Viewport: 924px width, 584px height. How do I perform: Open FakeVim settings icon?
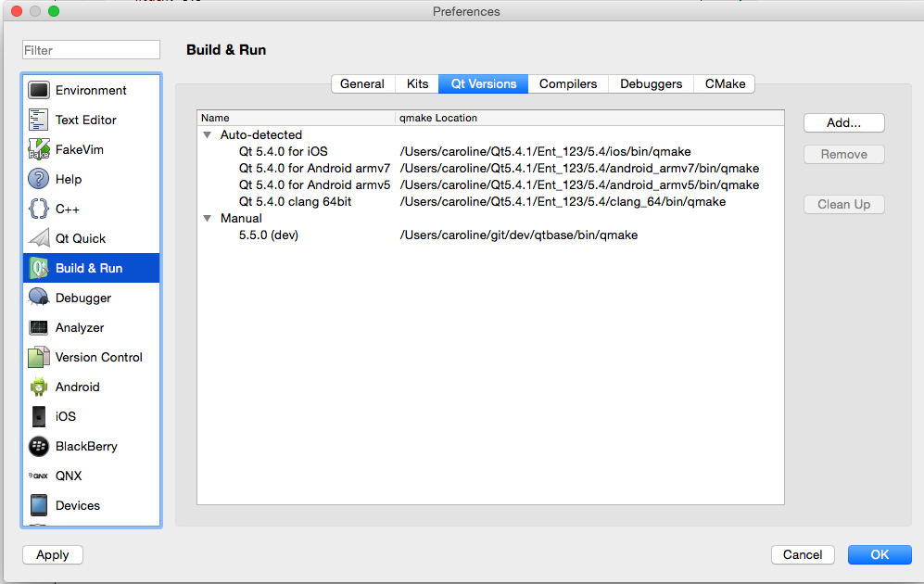[39, 149]
